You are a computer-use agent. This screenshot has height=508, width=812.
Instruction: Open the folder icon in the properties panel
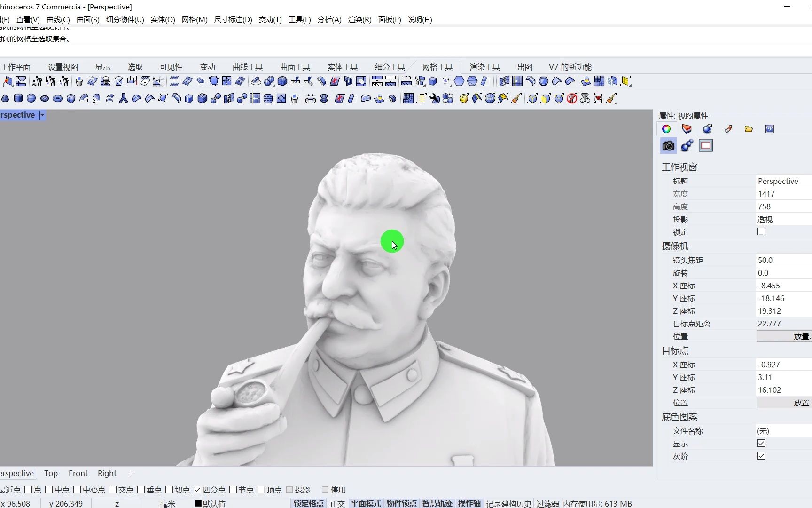pyautogui.click(x=749, y=128)
